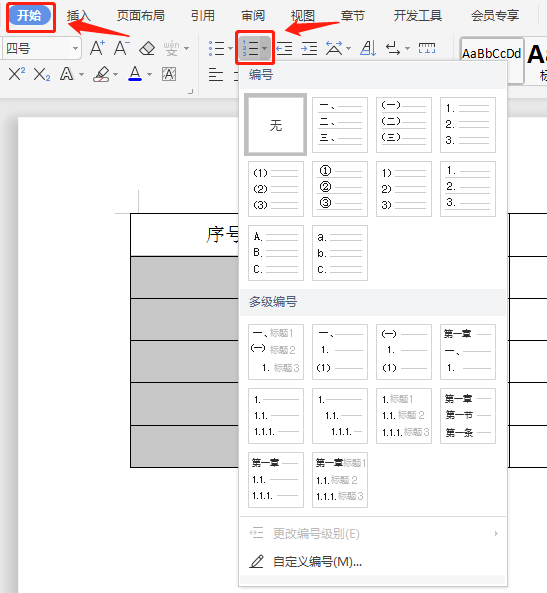This screenshot has height=593, width=547.
Task: Click the increase indent icon
Action: point(309,48)
